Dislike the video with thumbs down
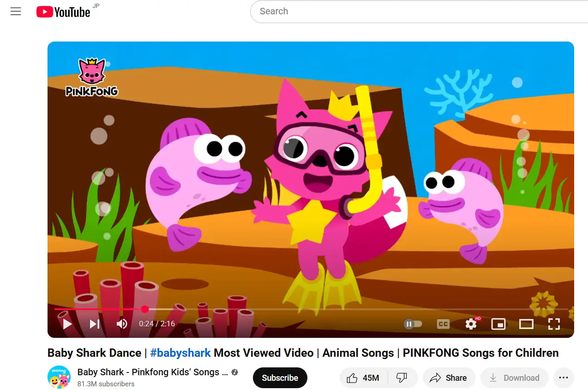The image size is (588, 390). [402, 378]
